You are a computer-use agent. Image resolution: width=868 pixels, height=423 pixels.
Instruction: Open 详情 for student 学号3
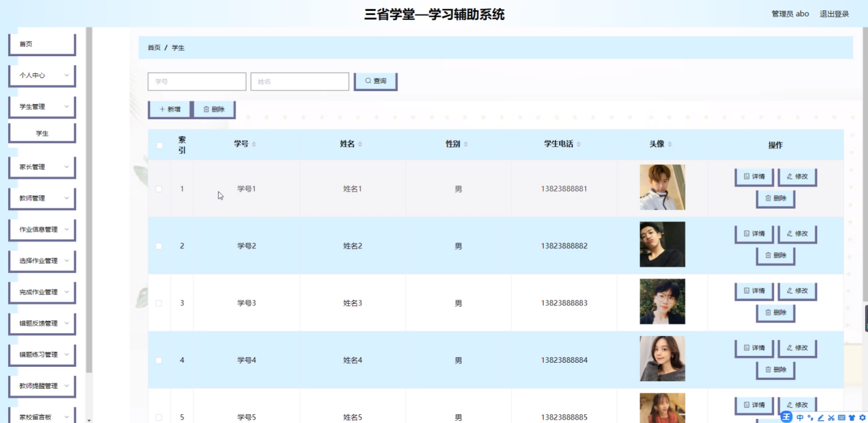(x=754, y=291)
